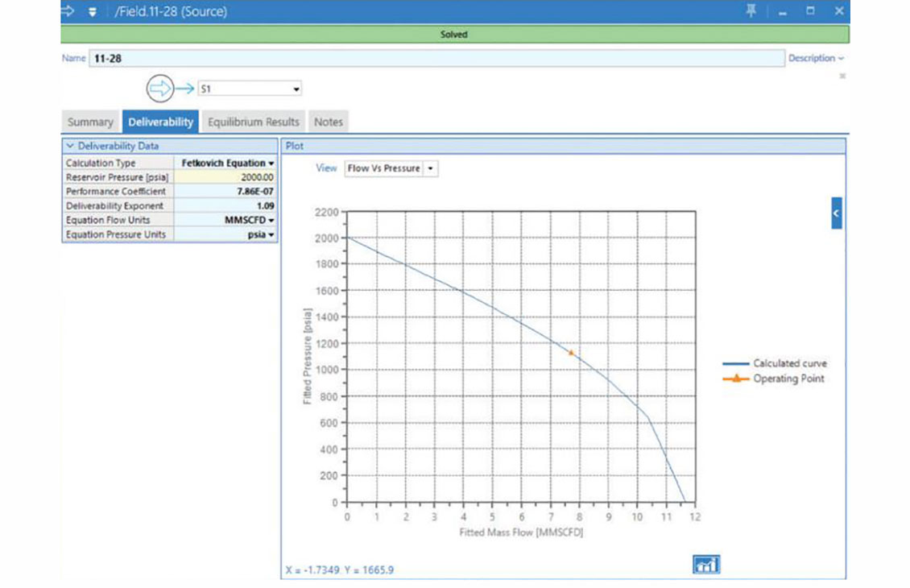Click the arrow icon in title bar
910x588 pixels.
point(68,11)
